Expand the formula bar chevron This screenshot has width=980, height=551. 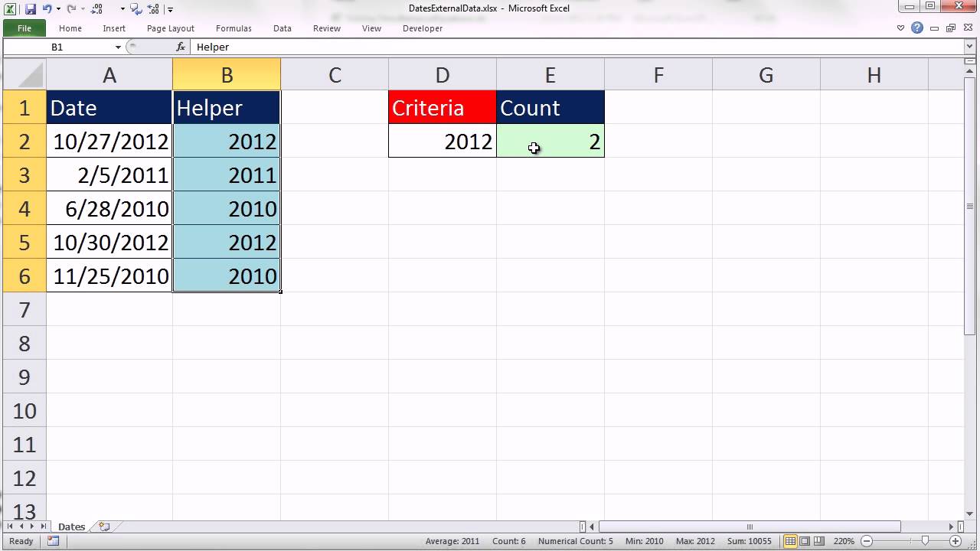tap(969, 47)
